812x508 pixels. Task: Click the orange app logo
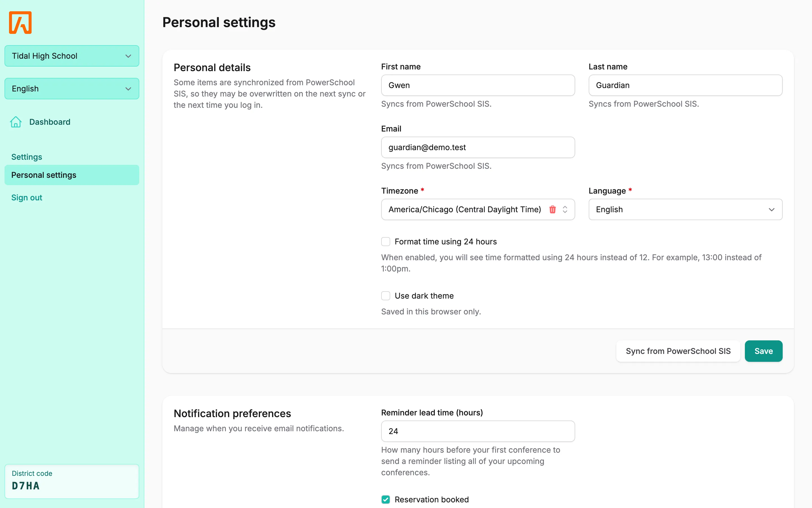(20, 23)
